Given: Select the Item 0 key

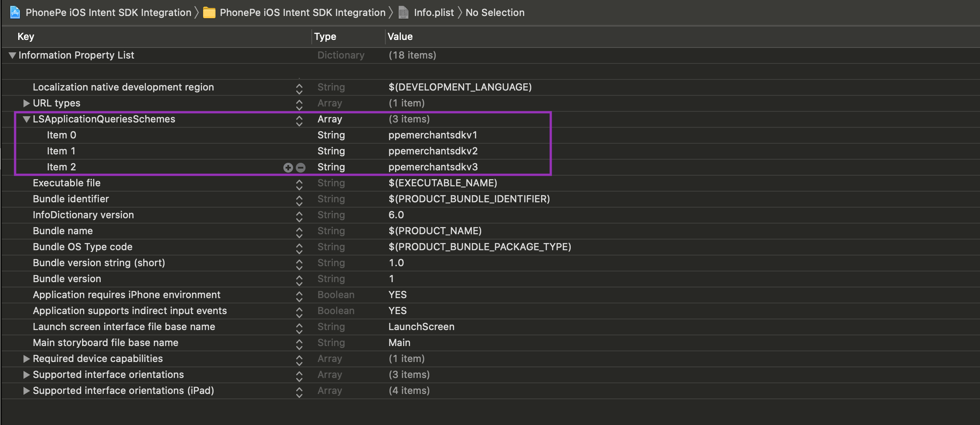Looking at the screenshot, I should 62,135.
